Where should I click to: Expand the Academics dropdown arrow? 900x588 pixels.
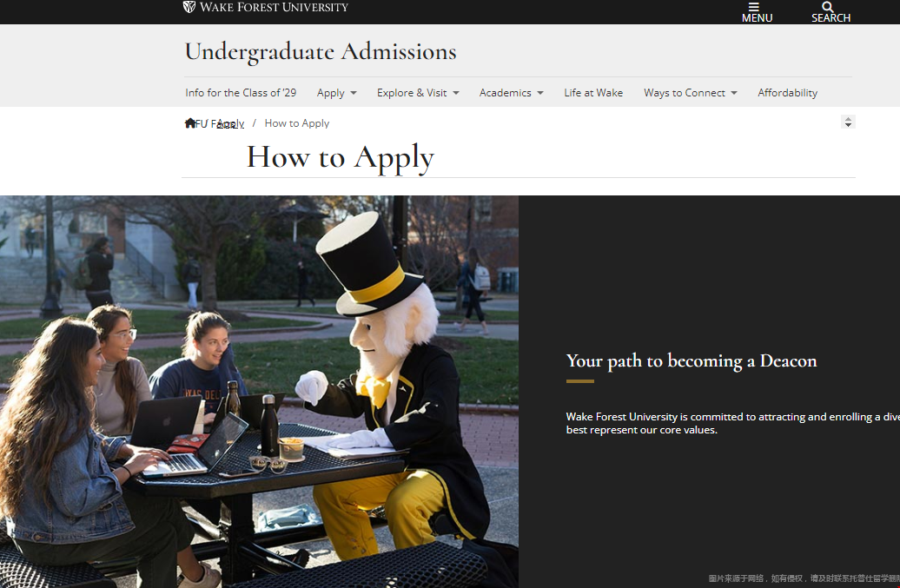tap(540, 93)
